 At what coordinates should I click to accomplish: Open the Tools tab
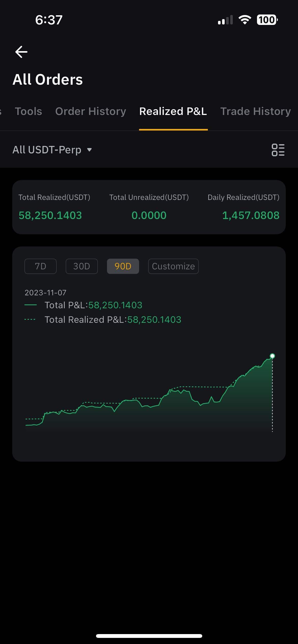tap(28, 111)
